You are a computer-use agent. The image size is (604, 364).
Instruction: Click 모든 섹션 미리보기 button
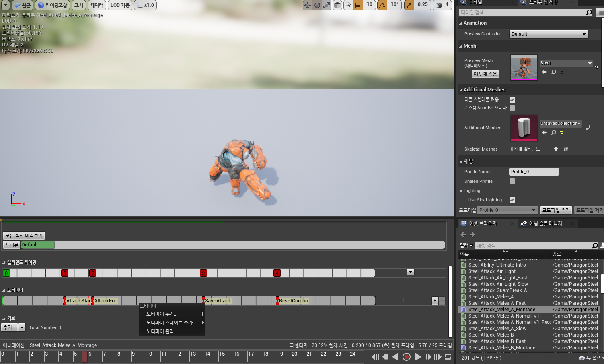(24, 236)
